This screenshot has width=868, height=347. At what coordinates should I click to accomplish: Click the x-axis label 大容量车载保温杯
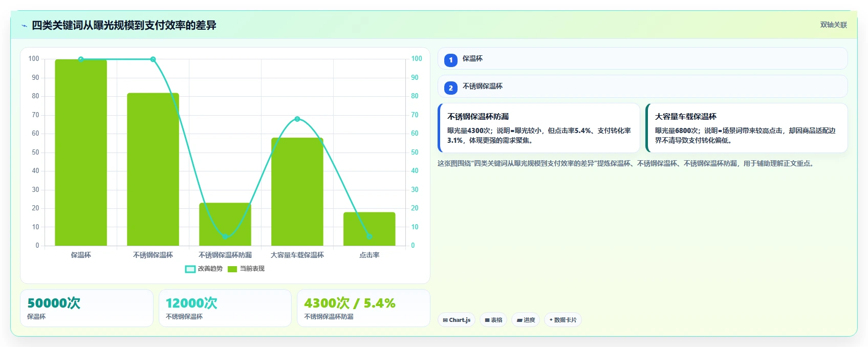(297, 255)
